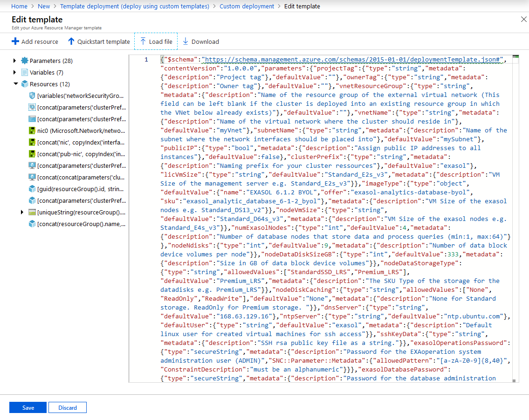The image size is (529, 420).
Task: Click the Variables document icon
Action: click(25, 72)
